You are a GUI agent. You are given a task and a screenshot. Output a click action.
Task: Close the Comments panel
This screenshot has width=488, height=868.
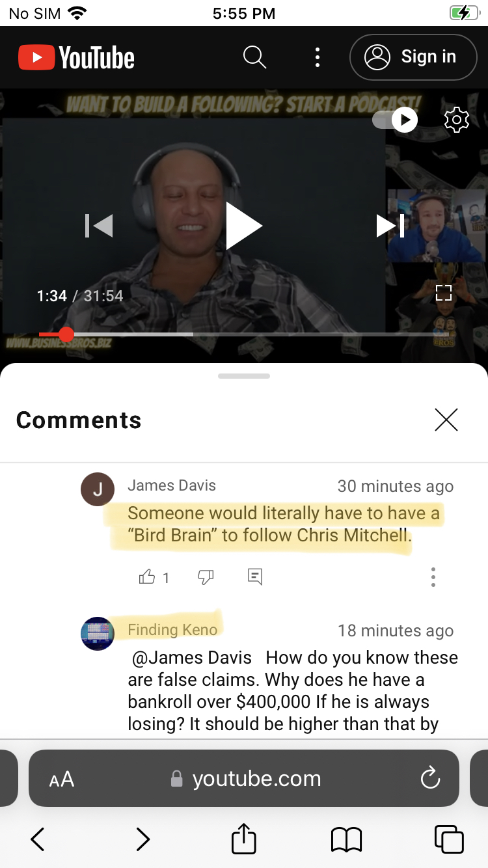click(446, 420)
